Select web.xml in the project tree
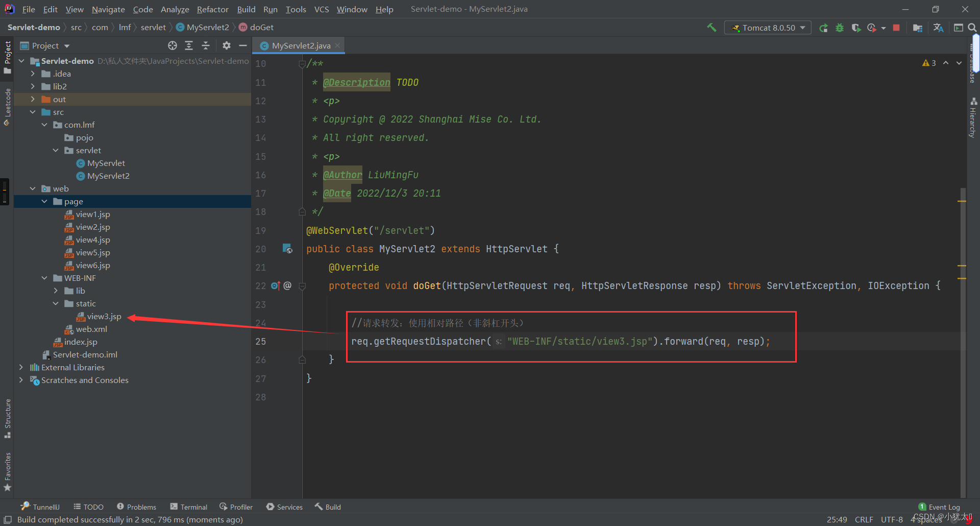 91,329
